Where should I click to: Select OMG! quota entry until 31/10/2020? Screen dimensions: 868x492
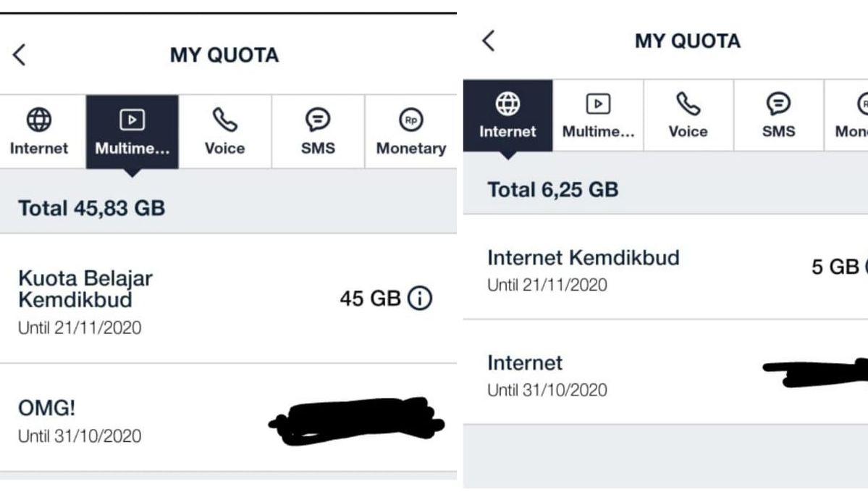click(228, 418)
